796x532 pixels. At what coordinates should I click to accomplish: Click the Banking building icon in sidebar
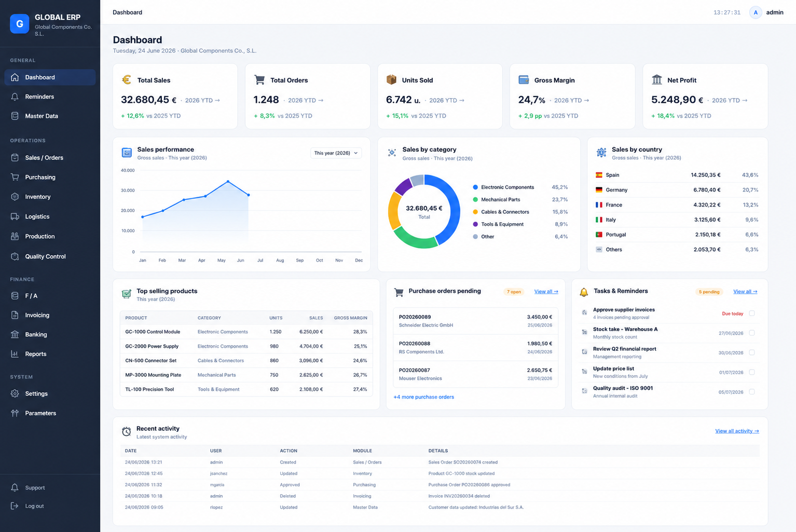point(15,334)
